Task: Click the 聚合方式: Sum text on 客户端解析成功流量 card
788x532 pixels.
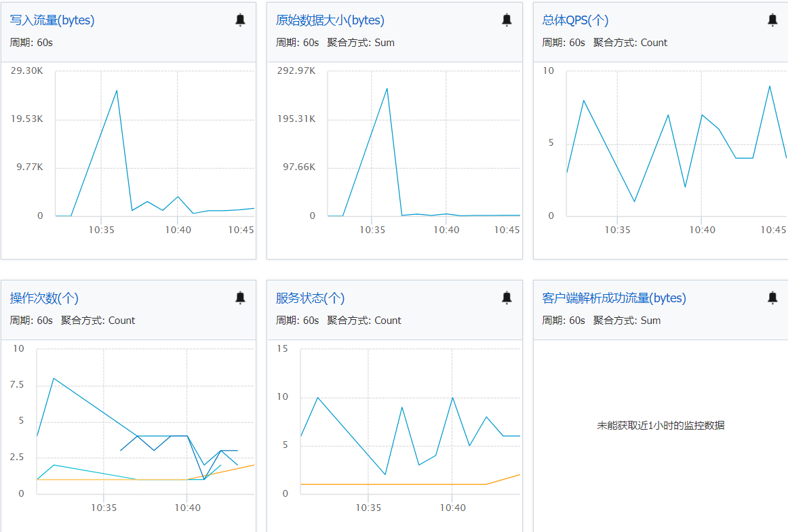Action: pos(627,321)
